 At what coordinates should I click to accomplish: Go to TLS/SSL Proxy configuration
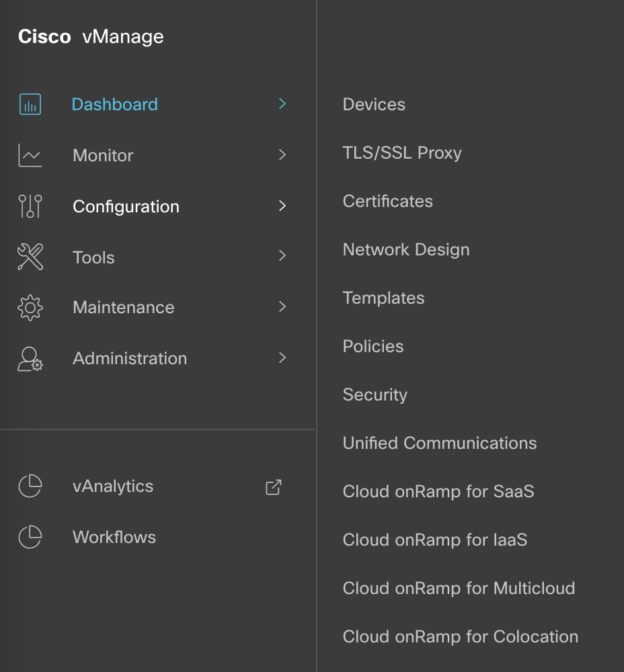click(x=402, y=153)
